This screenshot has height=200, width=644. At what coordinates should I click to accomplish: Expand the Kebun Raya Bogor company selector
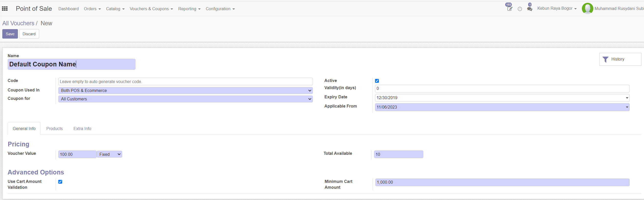(x=557, y=8)
